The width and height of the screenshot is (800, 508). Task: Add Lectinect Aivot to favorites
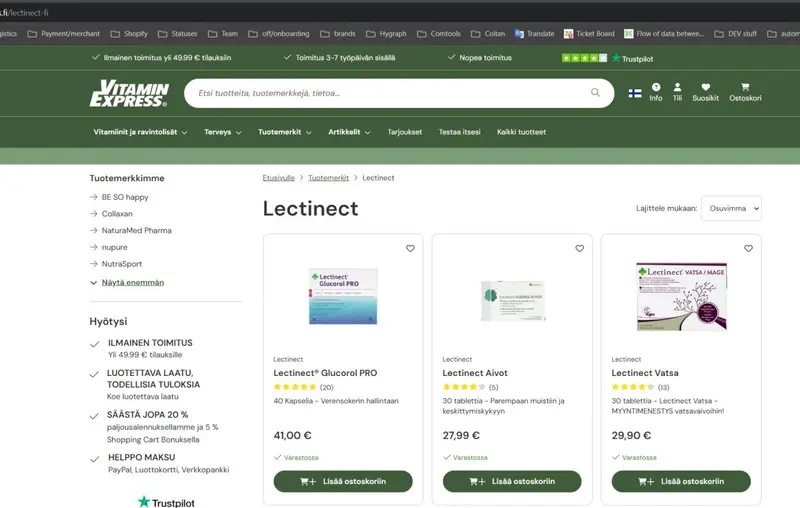pyautogui.click(x=580, y=248)
